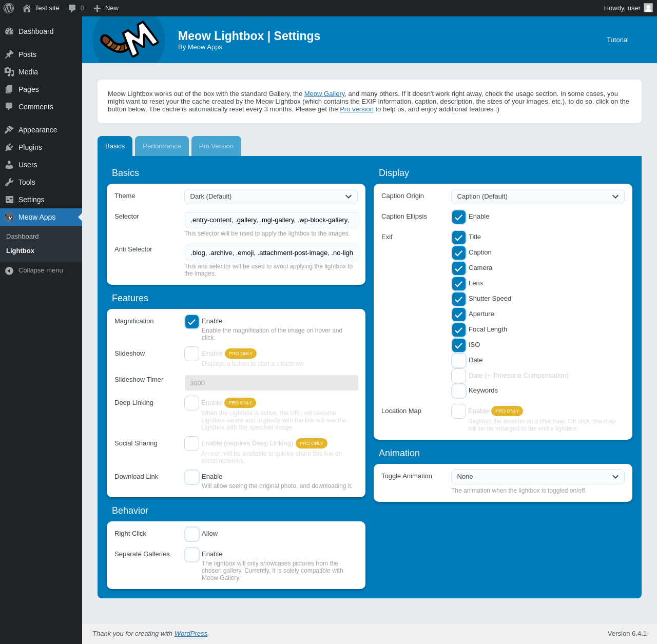The width and height of the screenshot is (657, 644).
Task: Click into the Selector input field
Action: pos(272,220)
